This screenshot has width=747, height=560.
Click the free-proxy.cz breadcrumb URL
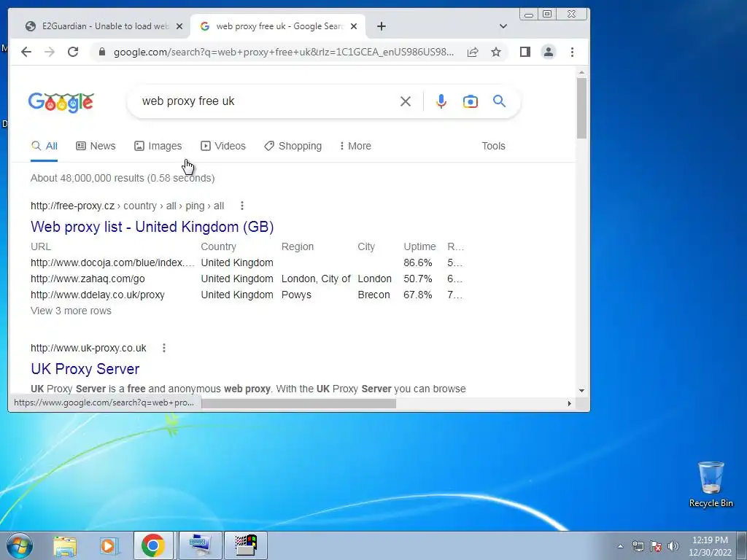click(x=127, y=206)
